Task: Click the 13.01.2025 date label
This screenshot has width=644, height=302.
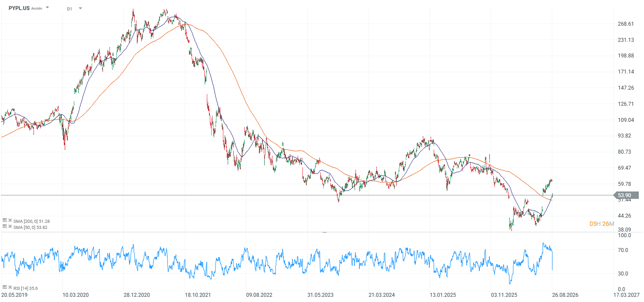Action: point(443,295)
